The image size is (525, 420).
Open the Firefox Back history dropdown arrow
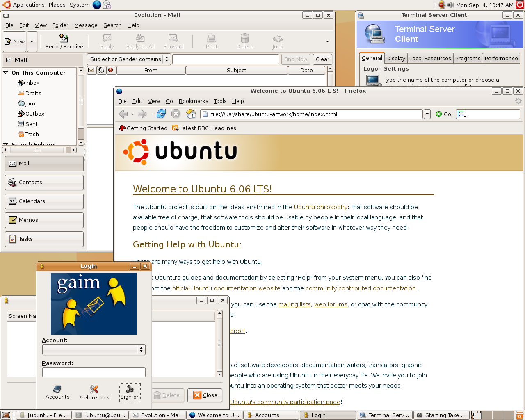click(x=132, y=114)
